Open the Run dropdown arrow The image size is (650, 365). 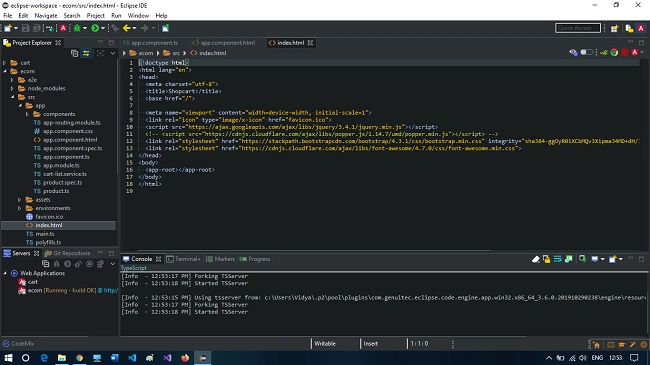click(103, 28)
